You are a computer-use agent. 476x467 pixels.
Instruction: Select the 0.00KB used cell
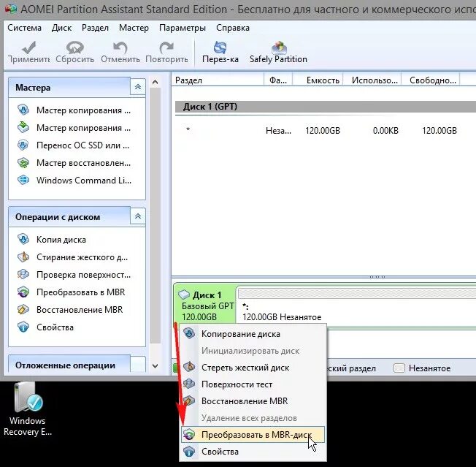coord(385,131)
